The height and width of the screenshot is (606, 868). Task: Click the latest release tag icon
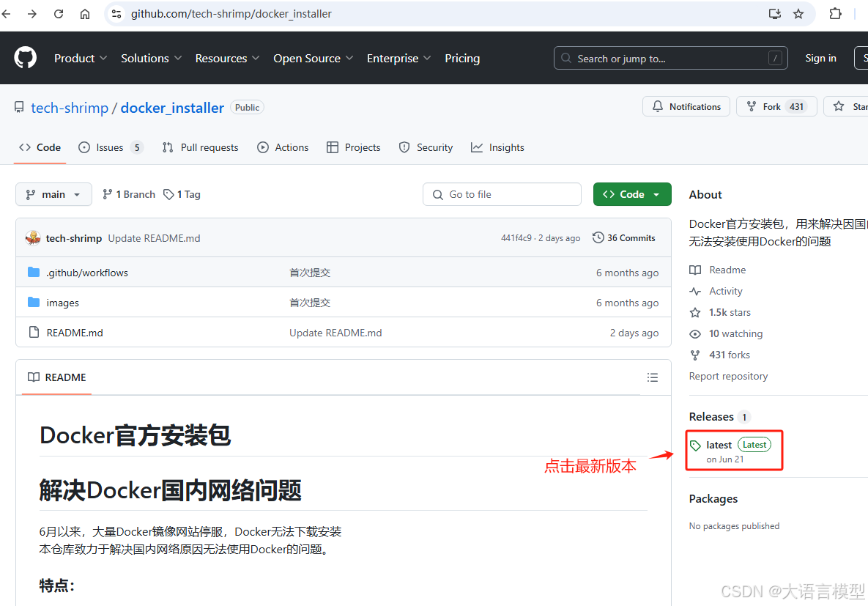(697, 444)
